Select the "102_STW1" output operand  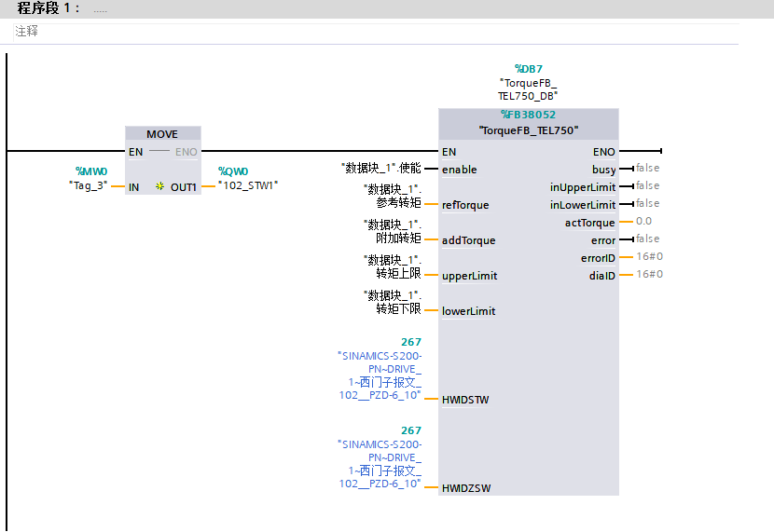pyautogui.click(x=247, y=185)
